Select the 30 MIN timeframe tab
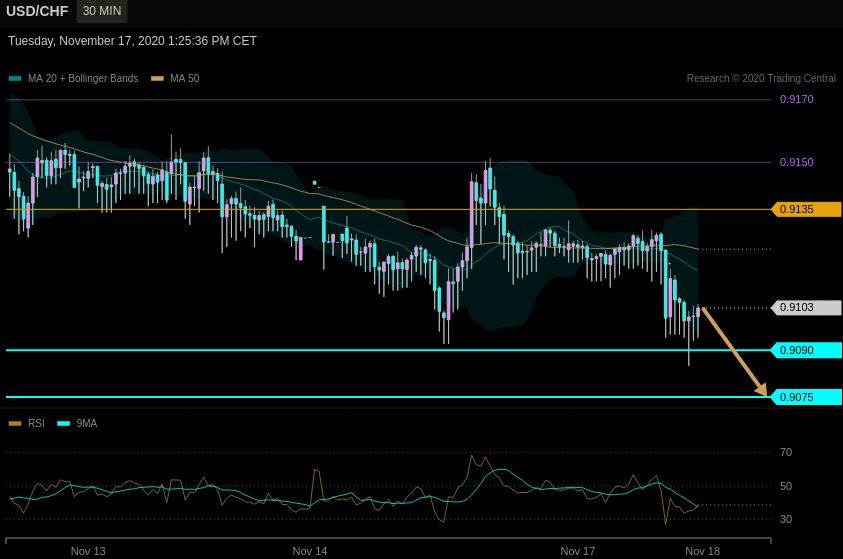This screenshot has height=559, width=843. pyautogui.click(x=102, y=11)
